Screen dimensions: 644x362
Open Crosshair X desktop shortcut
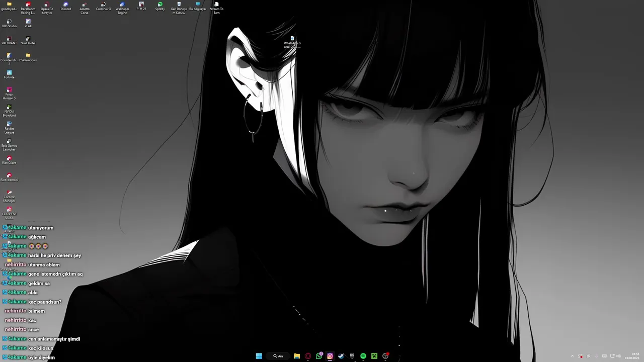point(104,6)
